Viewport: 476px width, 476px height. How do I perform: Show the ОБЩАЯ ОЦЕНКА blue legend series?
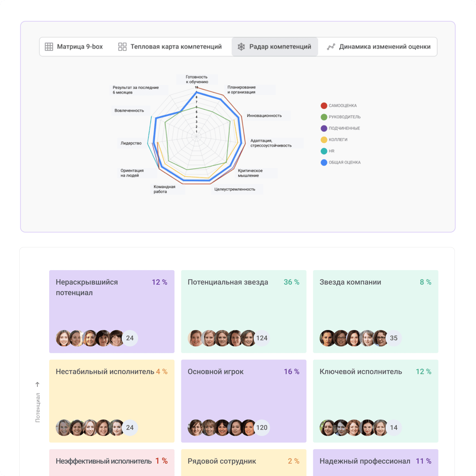tap(324, 163)
